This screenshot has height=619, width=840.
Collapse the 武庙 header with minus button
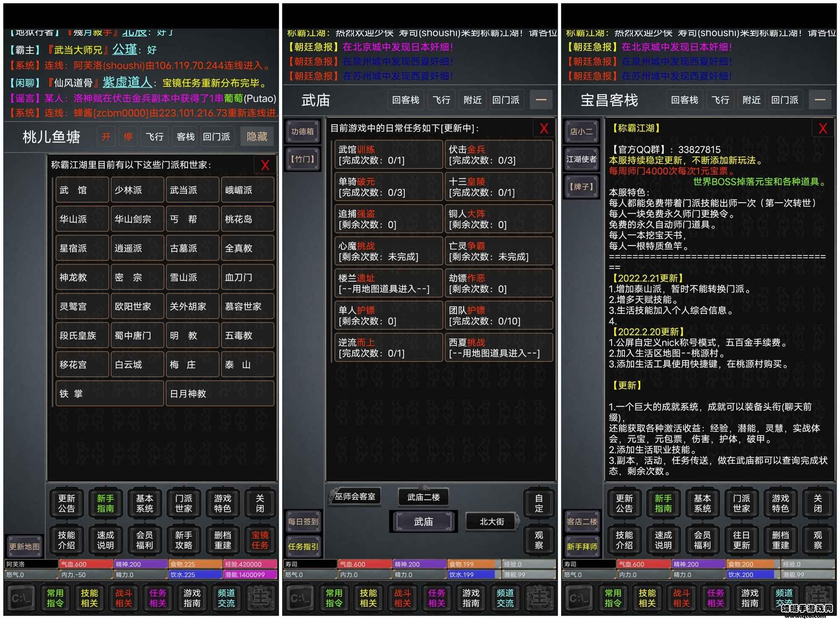click(541, 100)
